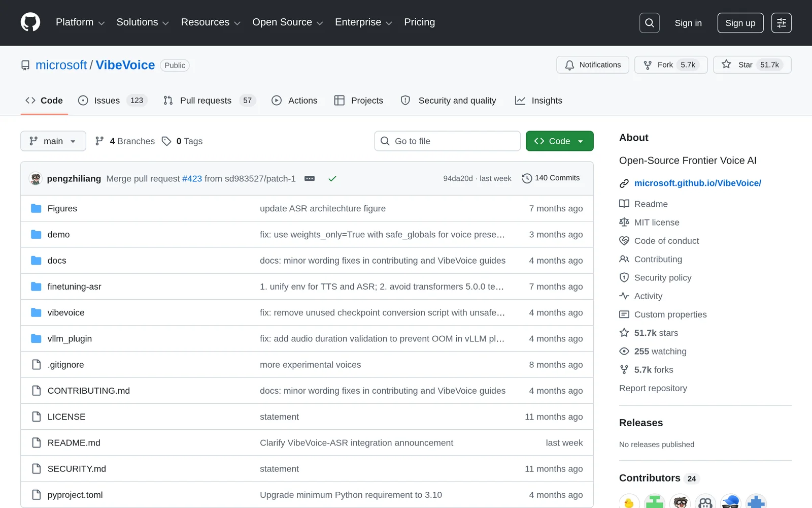Switch to the Pull requests tab
Viewport: 812px width, 508px height.
pyautogui.click(x=210, y=101)
